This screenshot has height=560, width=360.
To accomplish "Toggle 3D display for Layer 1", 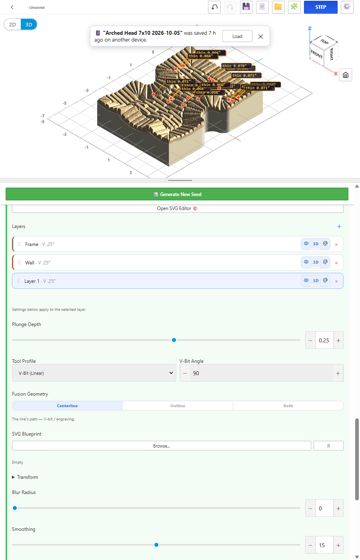I will 316,280.
